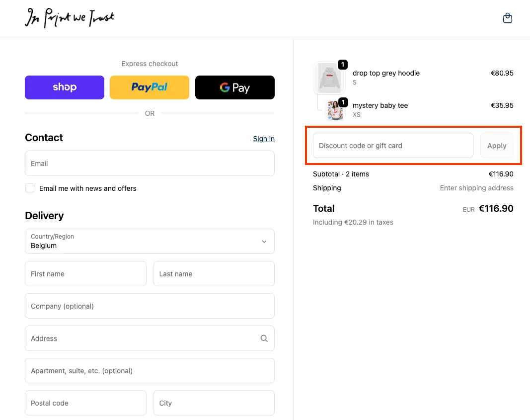Open the shopping bag cart icon

507,18
